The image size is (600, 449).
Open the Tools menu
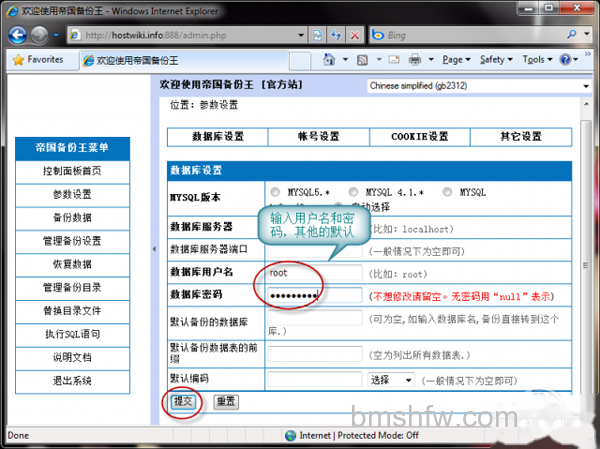[x=538, y=60]
